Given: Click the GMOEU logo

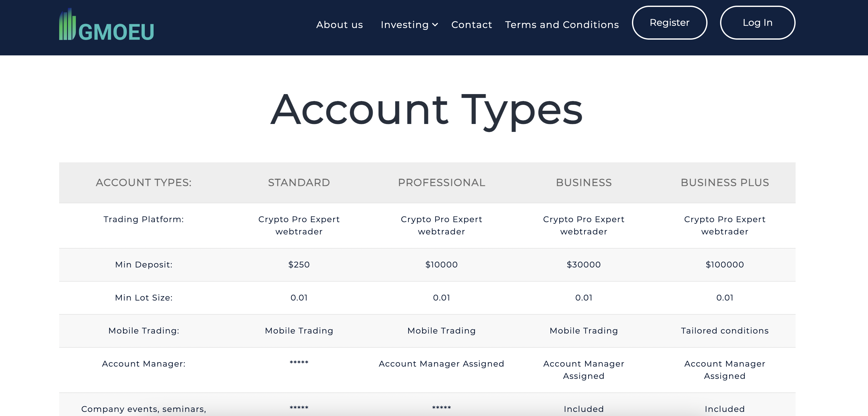Looking at the screenshot, I should 106,24.
